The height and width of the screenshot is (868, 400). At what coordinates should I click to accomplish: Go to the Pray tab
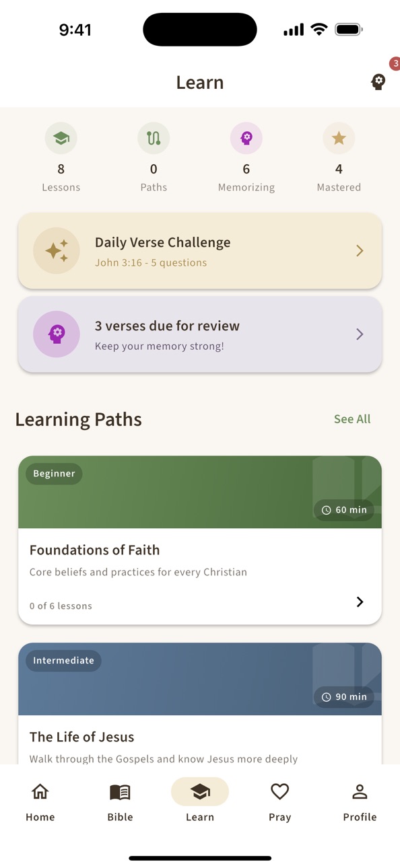280,802
